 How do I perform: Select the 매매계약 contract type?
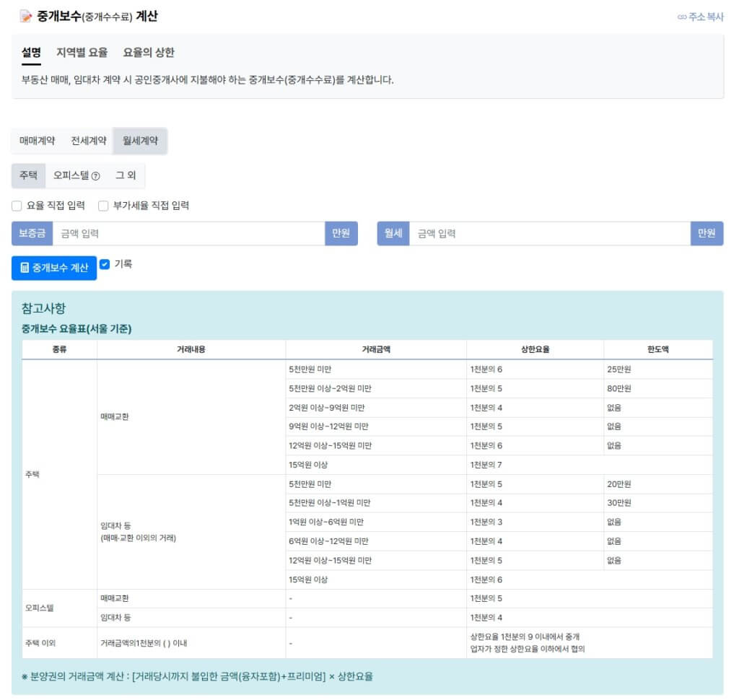[x=37, y=141]
